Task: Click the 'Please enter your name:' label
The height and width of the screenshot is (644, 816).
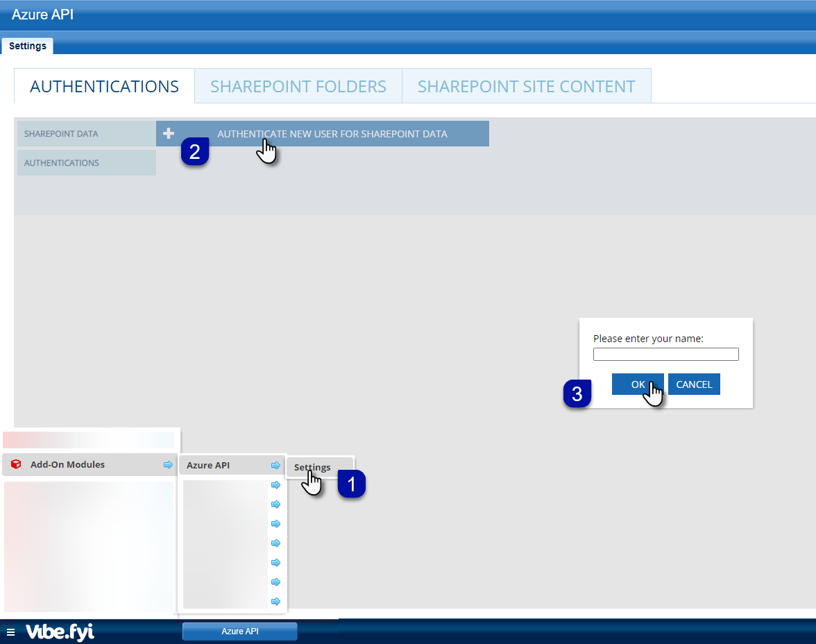Action: click(648, 339)
